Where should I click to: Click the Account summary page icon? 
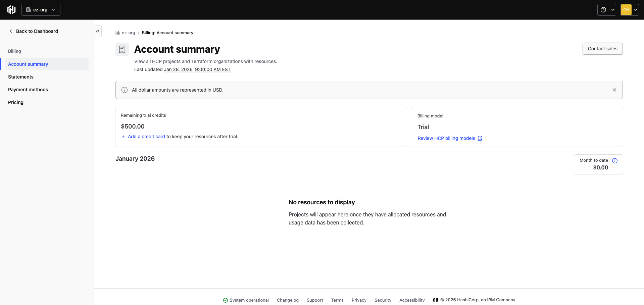(x=122, y=49)
